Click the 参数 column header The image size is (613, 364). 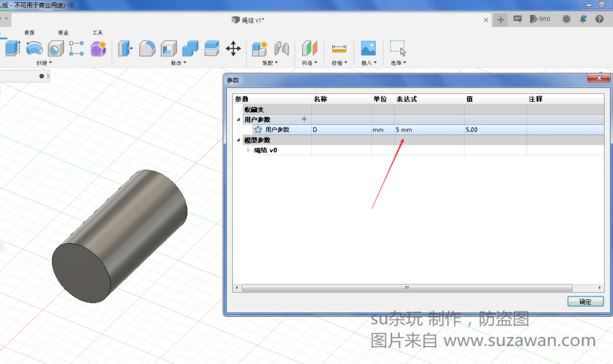[x=272, y=99]
